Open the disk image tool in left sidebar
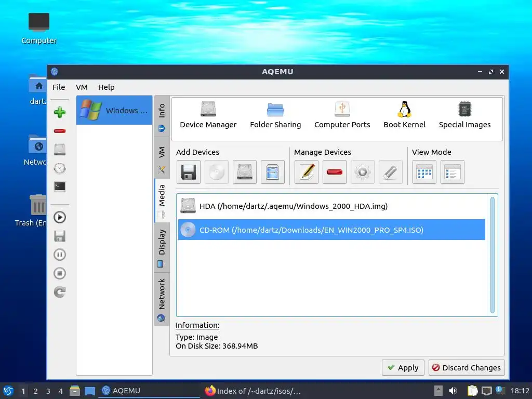 [x=60, y=149]
